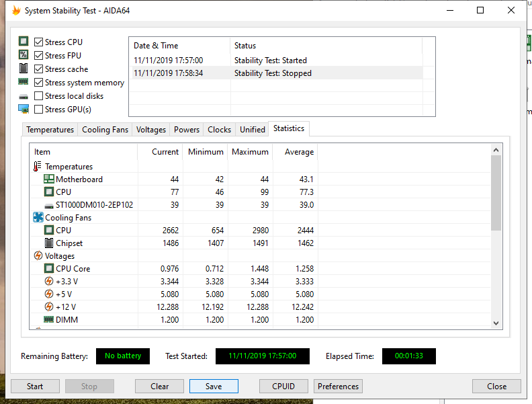Image resolution: width=532 pixels, height=404 pixels.
Task: Save the test results
Action: tap(214, 387)
